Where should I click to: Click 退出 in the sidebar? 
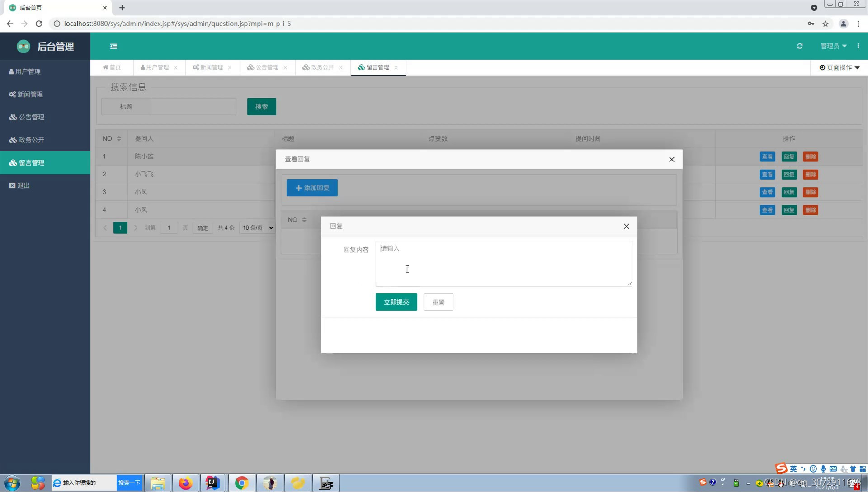point(45,185)
